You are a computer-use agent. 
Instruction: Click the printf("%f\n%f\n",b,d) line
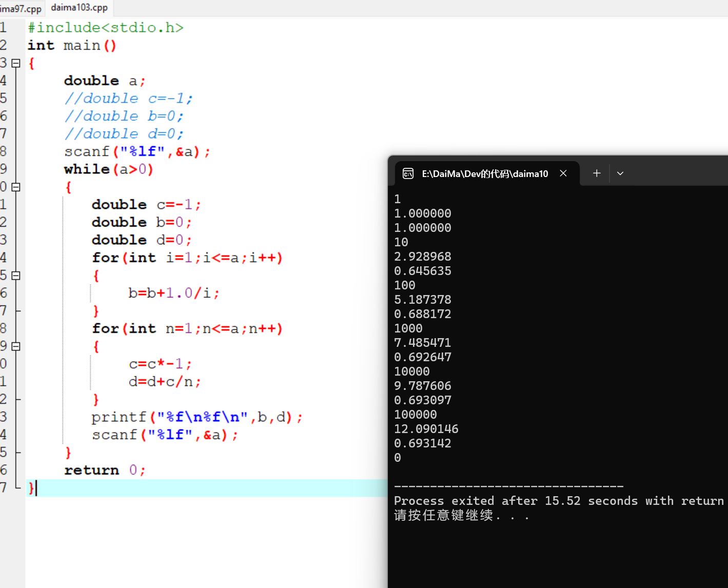[198, 417]
